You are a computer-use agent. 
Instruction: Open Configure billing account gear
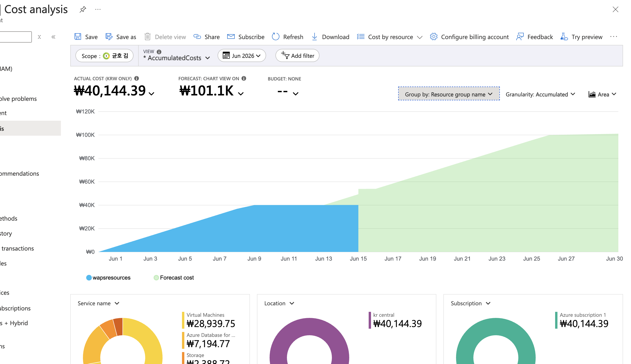(434, 37)
